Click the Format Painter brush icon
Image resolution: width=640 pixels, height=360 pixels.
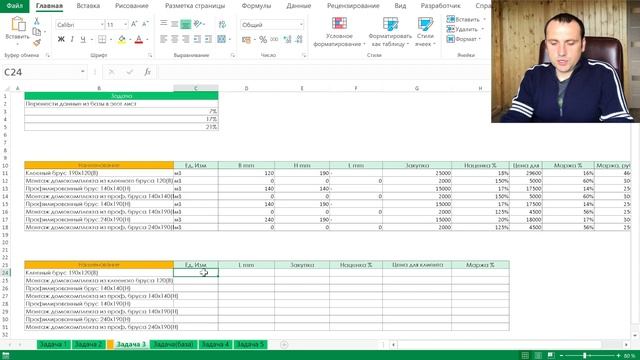37,42
